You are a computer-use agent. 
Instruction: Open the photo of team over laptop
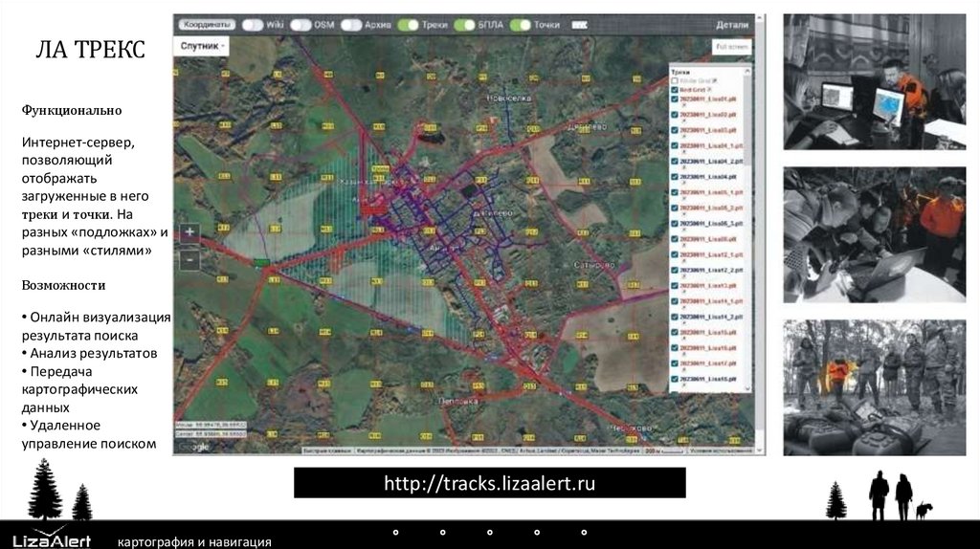coord(875,235)
